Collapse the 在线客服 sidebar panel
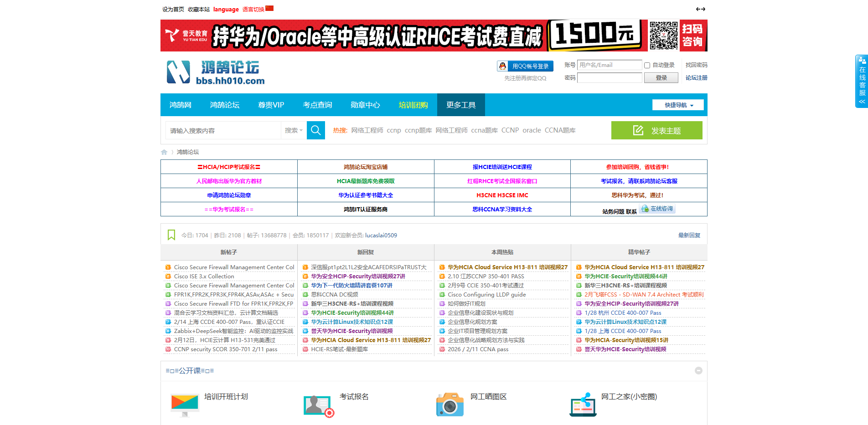The height and width of the screenshot is (425, 868). 861,102
